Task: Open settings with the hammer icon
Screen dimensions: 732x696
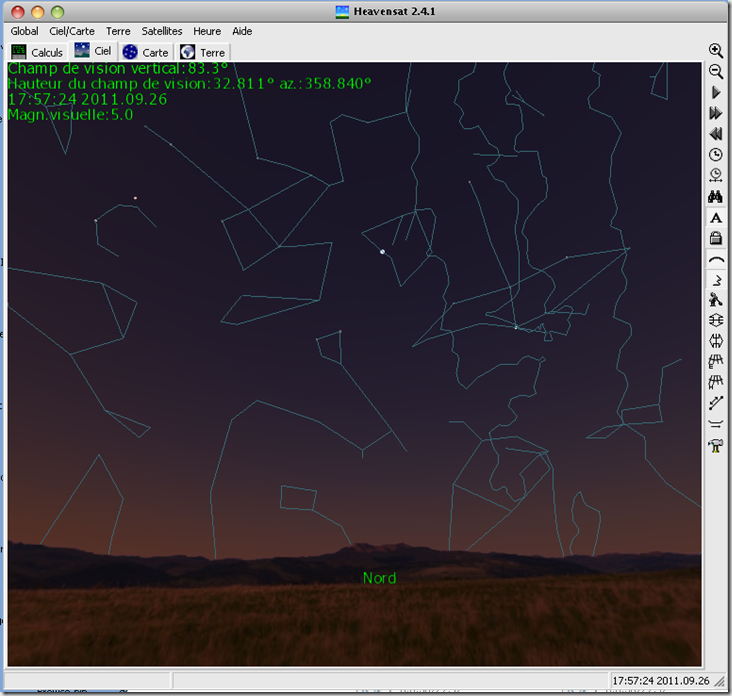Action: coord(716,445)
